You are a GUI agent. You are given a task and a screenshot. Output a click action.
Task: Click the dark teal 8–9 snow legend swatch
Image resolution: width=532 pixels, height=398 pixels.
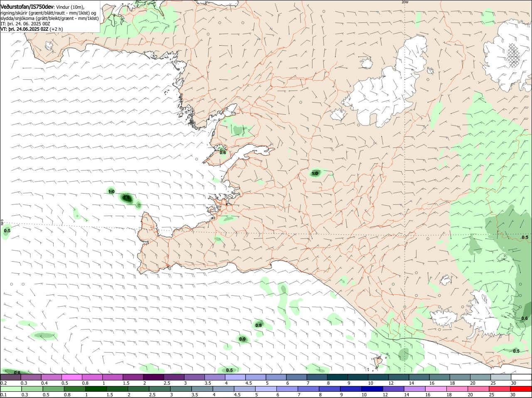click(x=337, y=377)
